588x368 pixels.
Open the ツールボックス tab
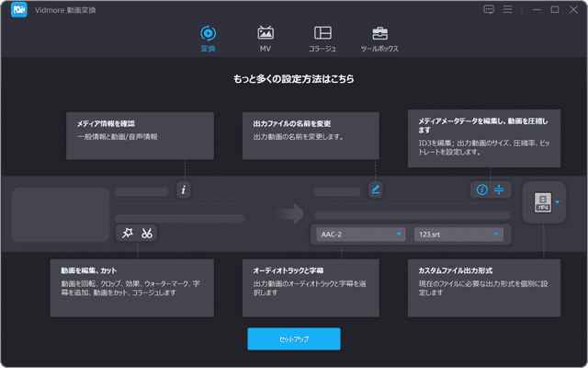click(379, 38)
